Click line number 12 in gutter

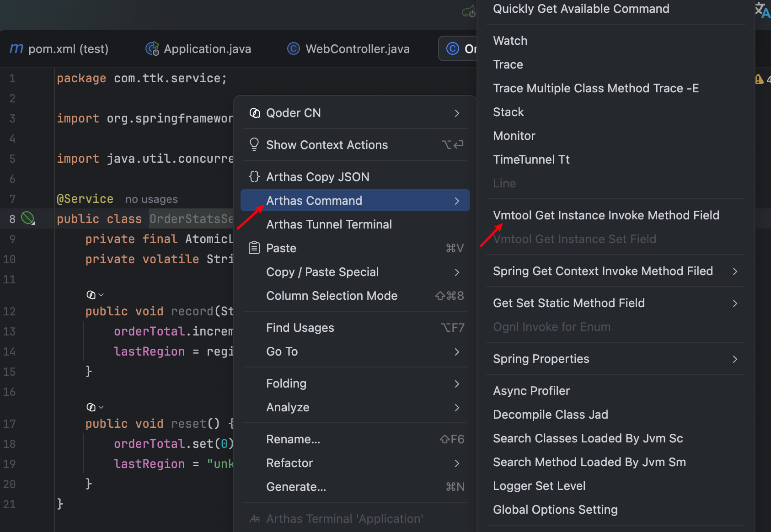click(10, 311)
